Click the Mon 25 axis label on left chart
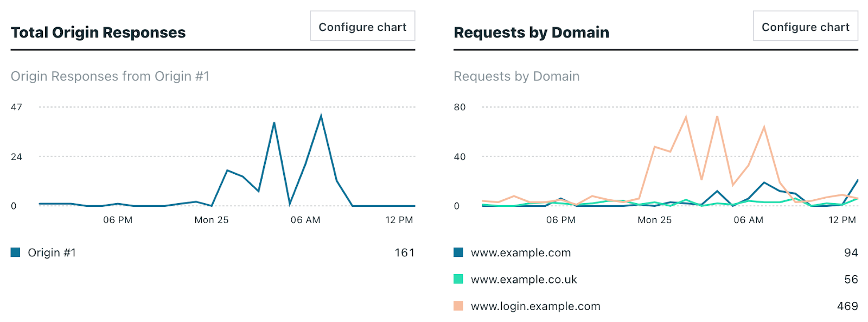The image size is (868, 322). point(211,220)
